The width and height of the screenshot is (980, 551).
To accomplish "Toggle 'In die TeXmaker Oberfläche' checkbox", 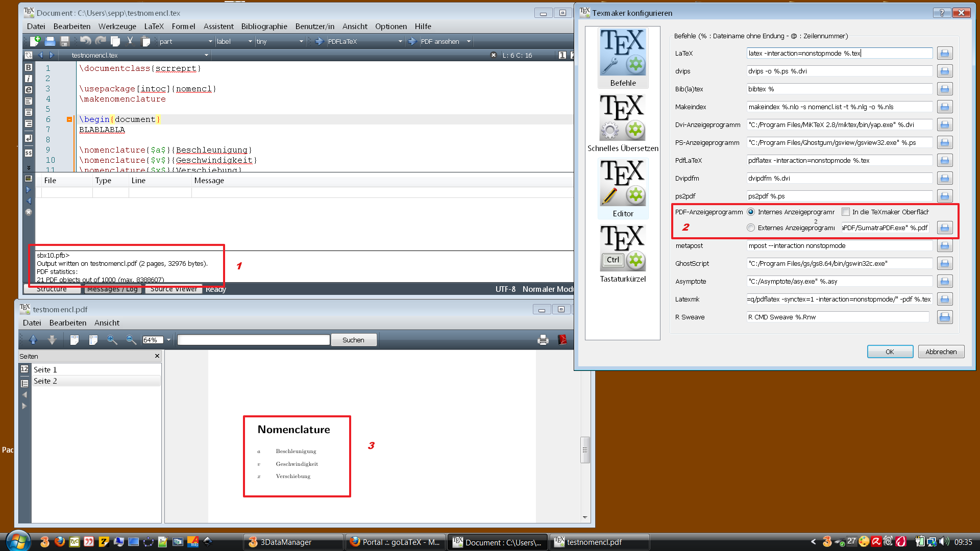I will click(846, 212).
